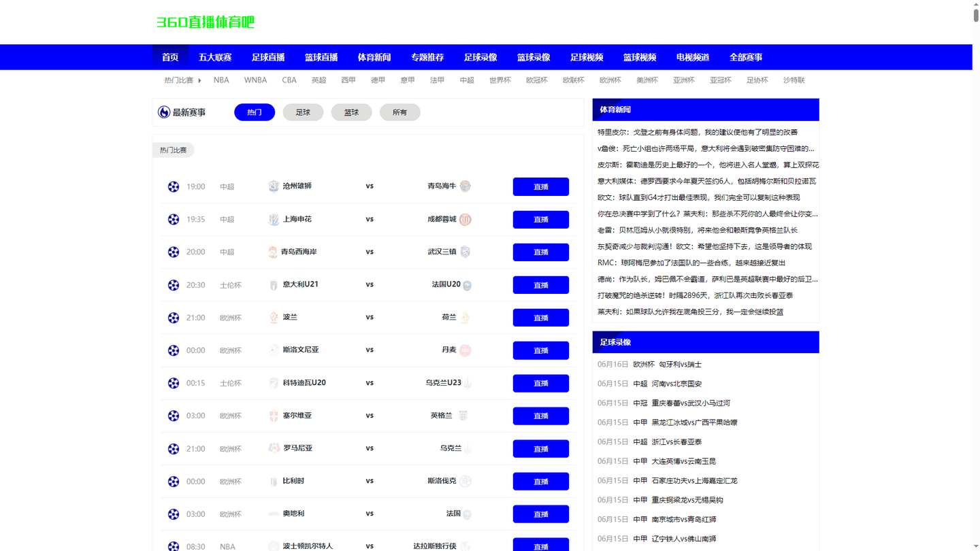Screen dimensions: 980x551
Task: Open the NBA link in sub-navigation
Action: pos(221,80)
